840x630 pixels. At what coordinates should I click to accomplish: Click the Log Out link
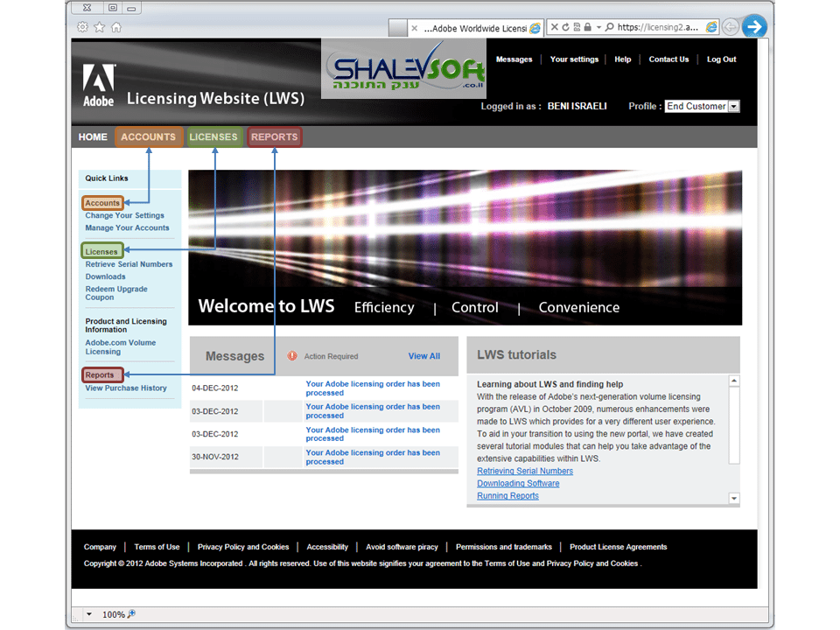click(721, 59)
